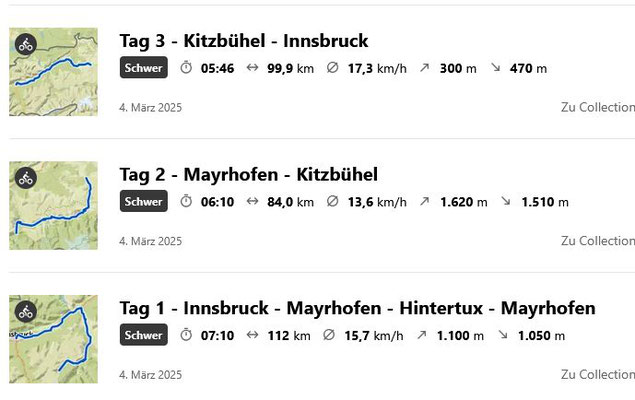635x400 pixels.
Task: Open tour Tag 1 - Innsbruck - Mayrhofen - Hintertux
Action: 357,309
